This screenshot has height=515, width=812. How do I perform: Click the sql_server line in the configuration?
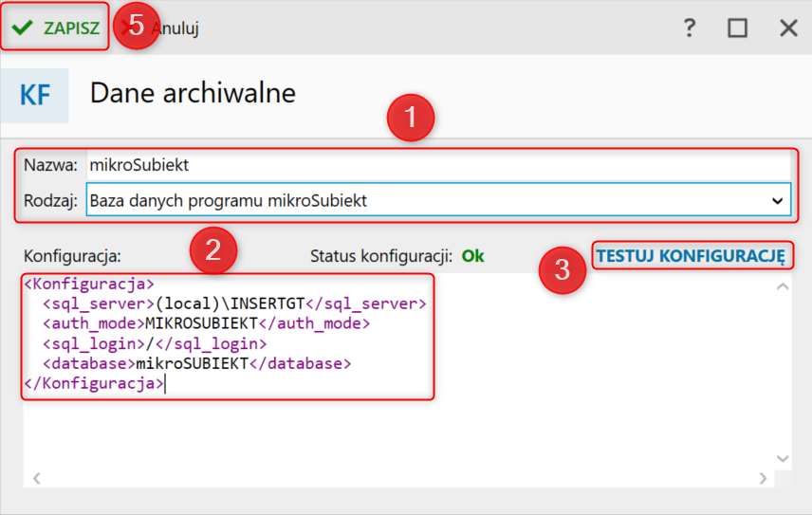pos(234,303)
